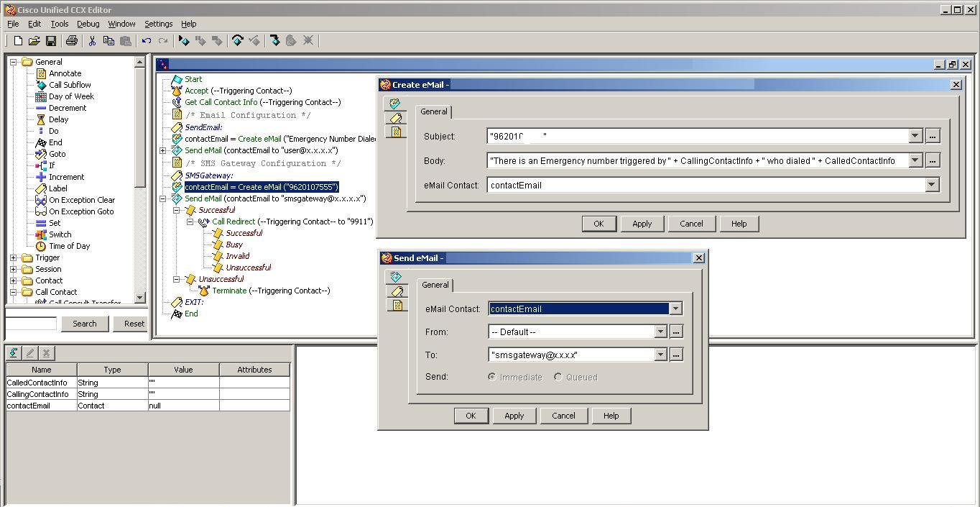The image size is (980, 507).
Task: Click OK in the Create eMail dialog
Action: 598,224
